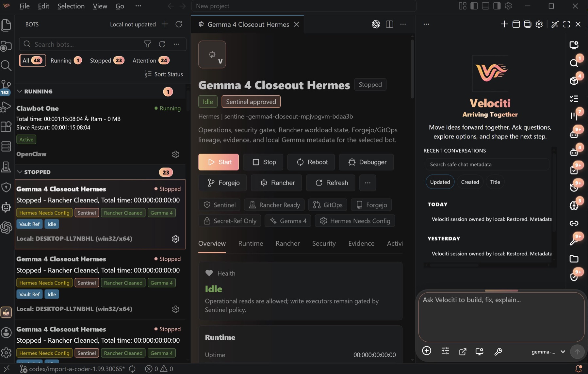Click the Stop button

click(264, 162)
